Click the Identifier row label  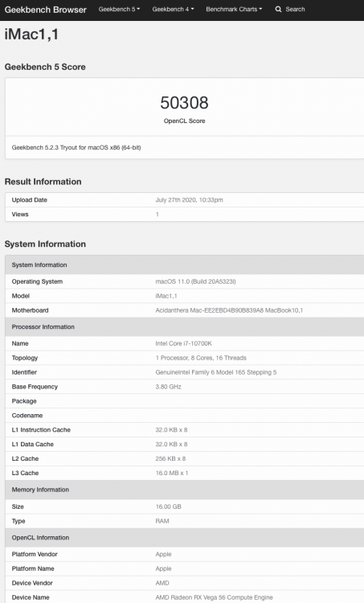pyautogui.click(x=24, y=372)
